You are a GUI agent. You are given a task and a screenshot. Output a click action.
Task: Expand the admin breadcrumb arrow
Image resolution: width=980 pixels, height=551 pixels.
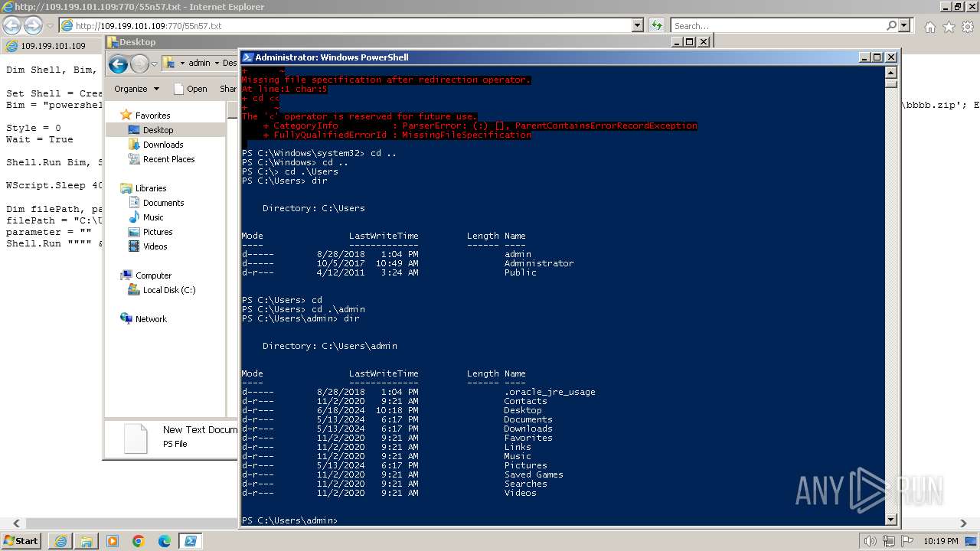[x=217, y=64]
